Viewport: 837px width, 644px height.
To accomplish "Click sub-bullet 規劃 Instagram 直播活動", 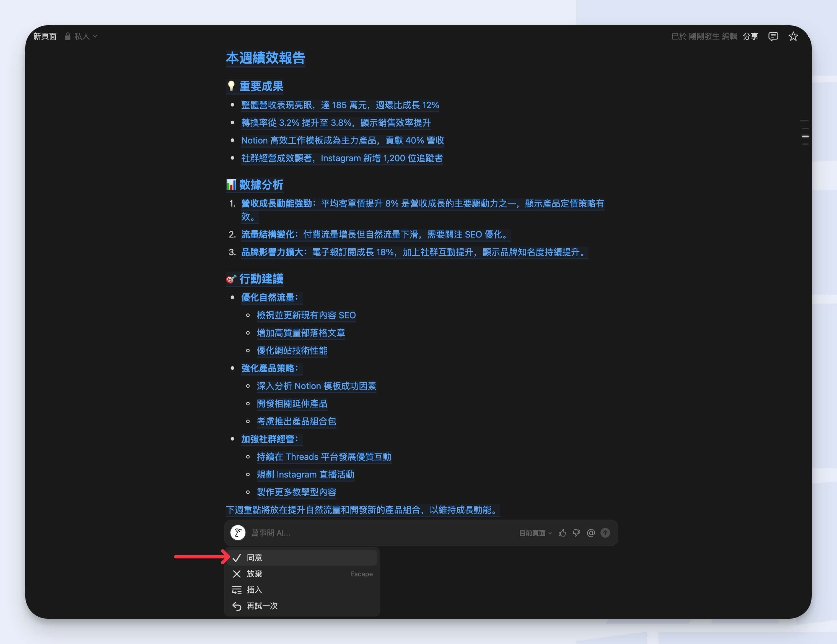I will click(x=305, y=474).
